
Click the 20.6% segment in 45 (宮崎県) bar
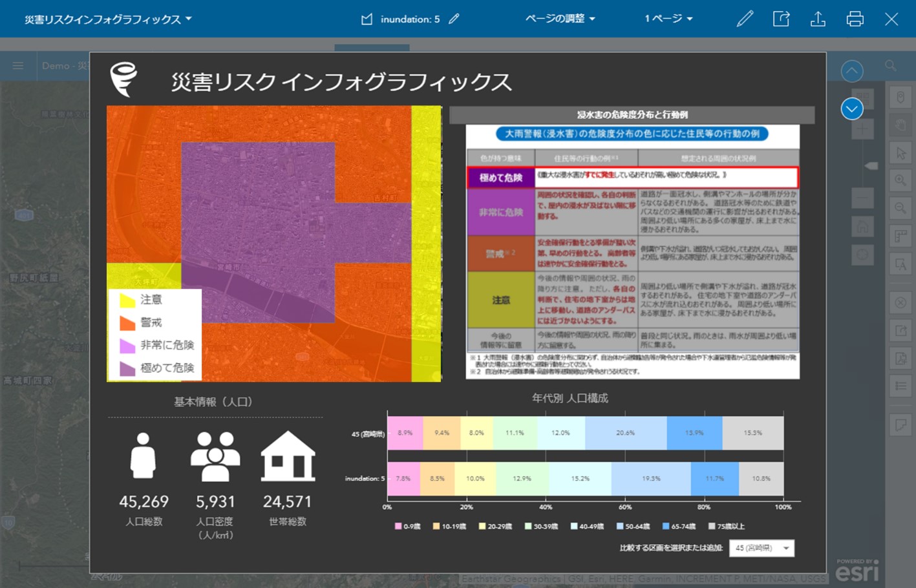(x=625, y=433)
